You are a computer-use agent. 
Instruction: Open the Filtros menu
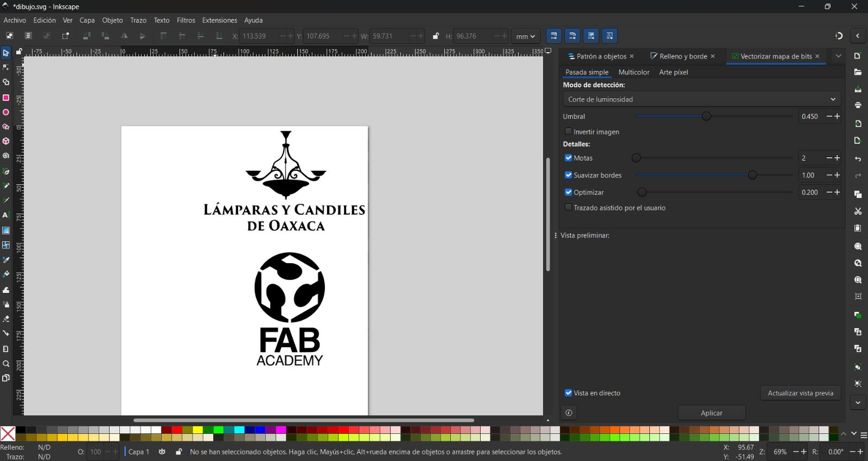click(x=186, y=20)
